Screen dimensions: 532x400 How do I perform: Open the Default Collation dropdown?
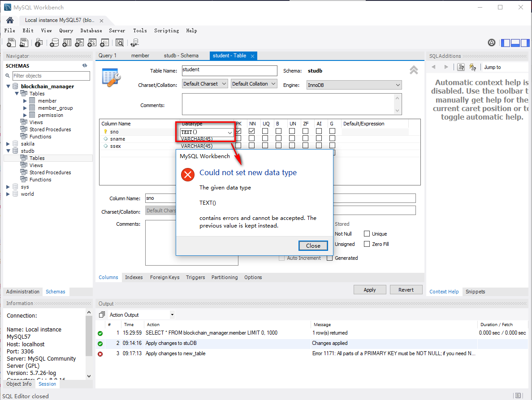(254, 84)
